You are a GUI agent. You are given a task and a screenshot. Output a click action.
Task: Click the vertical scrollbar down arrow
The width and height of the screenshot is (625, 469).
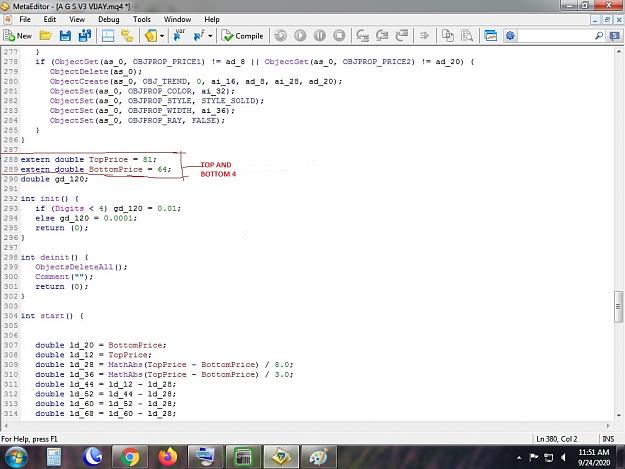click(619, 415)
